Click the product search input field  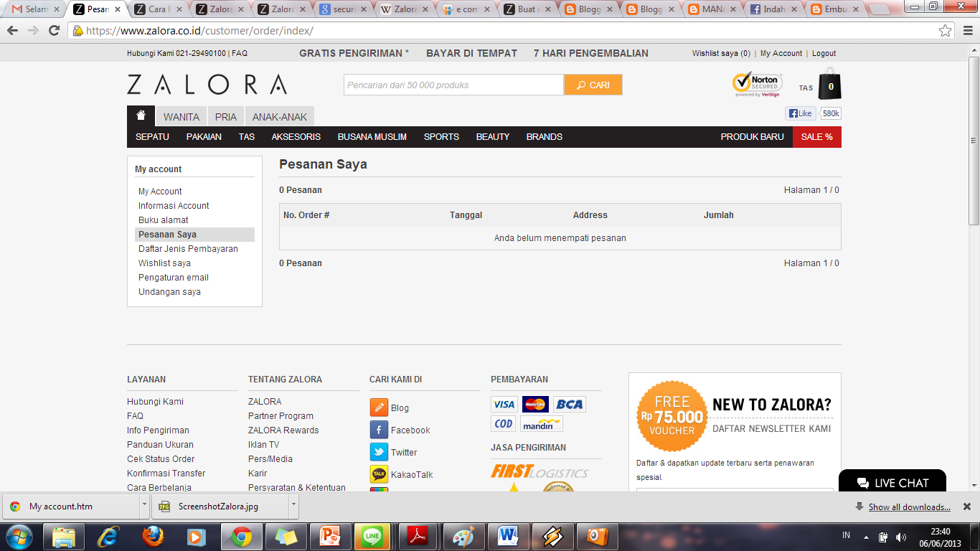pos(452,84)
